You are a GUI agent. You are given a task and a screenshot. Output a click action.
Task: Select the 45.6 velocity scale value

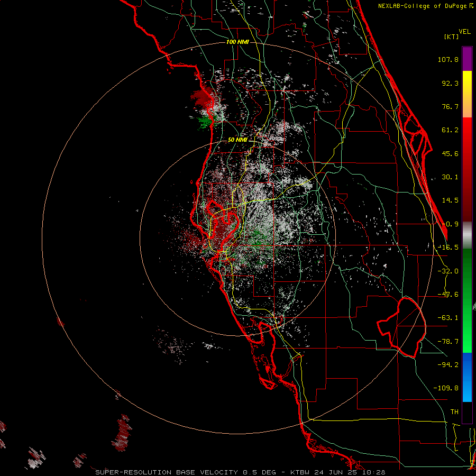click(x=450, y=153)
